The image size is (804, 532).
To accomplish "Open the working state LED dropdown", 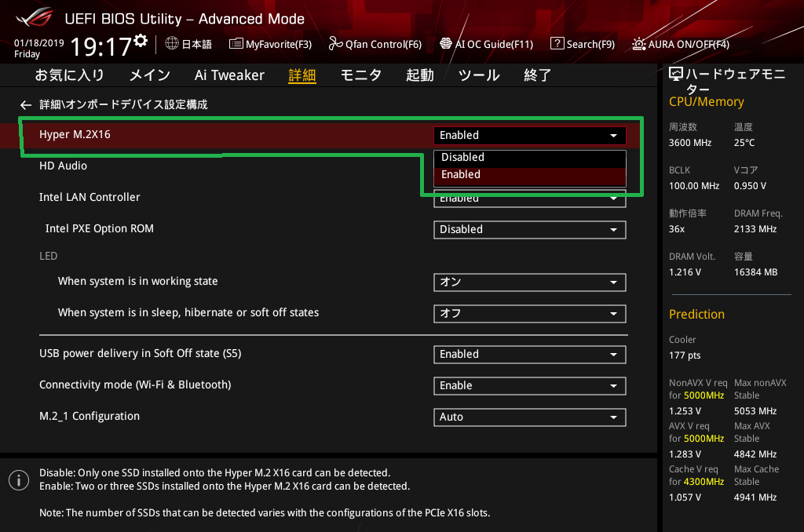I will 529,282.
